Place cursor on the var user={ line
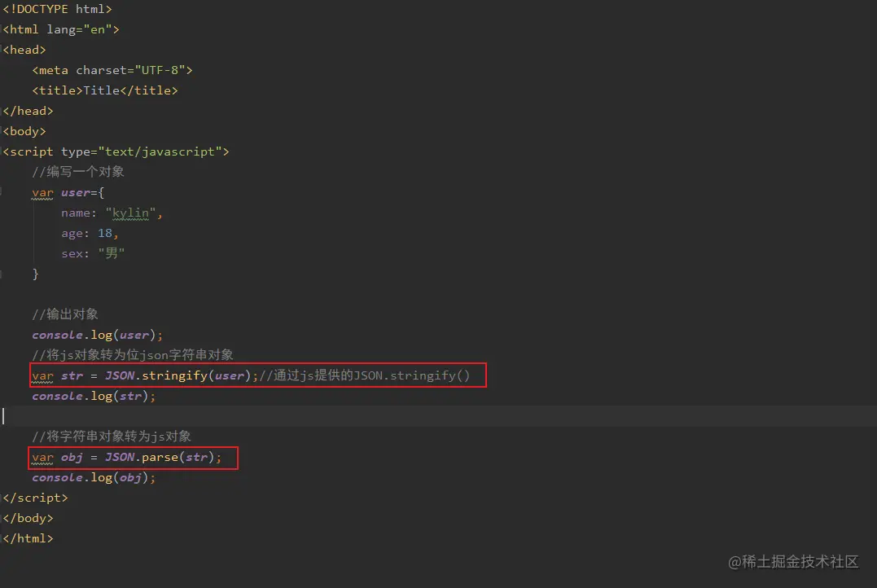Viewport: 877px width, 588px height. [68, 192]
